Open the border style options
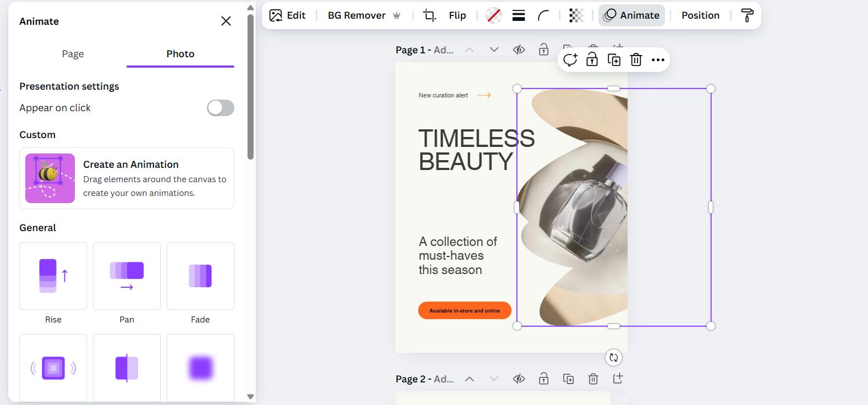Screen dimensions: 868x405 click(x=518, y=15)
